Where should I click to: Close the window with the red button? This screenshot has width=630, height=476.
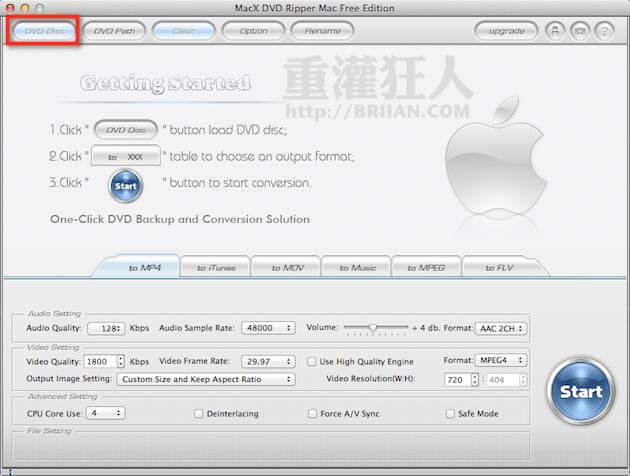(10, 8)
